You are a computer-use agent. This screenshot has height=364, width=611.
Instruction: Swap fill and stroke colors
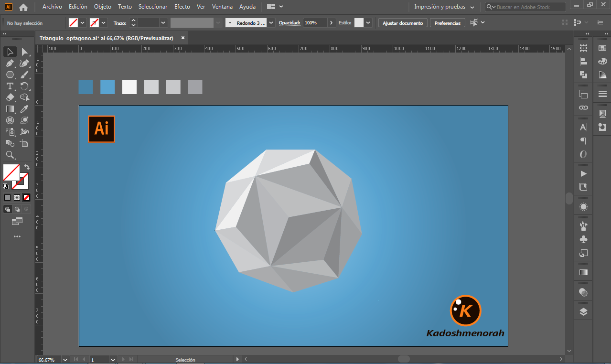click(27, 167)
